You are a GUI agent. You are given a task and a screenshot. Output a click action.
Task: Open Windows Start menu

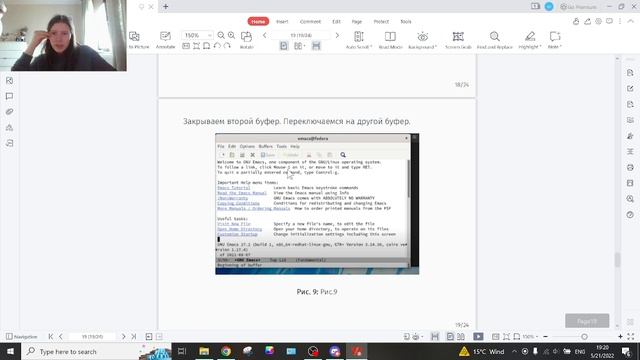pyautogui.click(x=10, y=351)
